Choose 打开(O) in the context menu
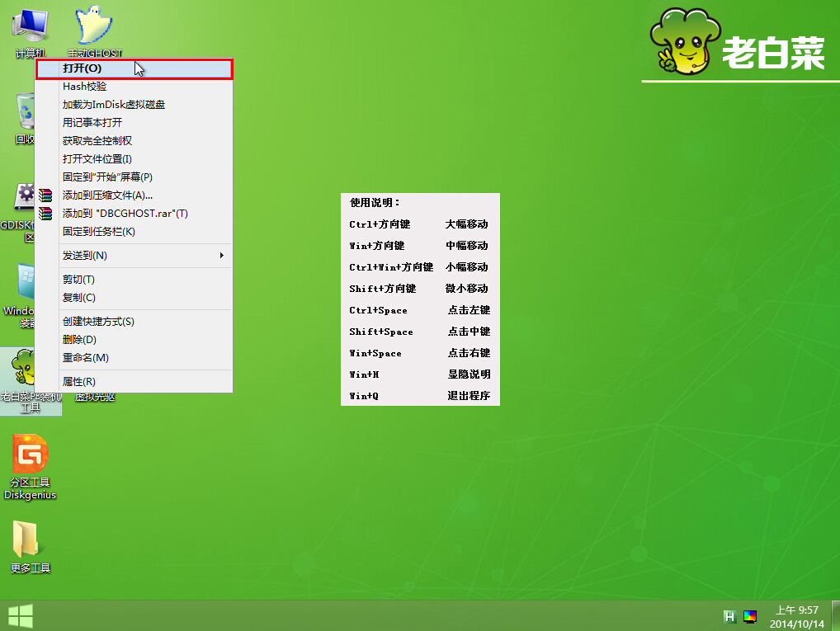Screen dimensions: 840x631 (x=134, y=68)
